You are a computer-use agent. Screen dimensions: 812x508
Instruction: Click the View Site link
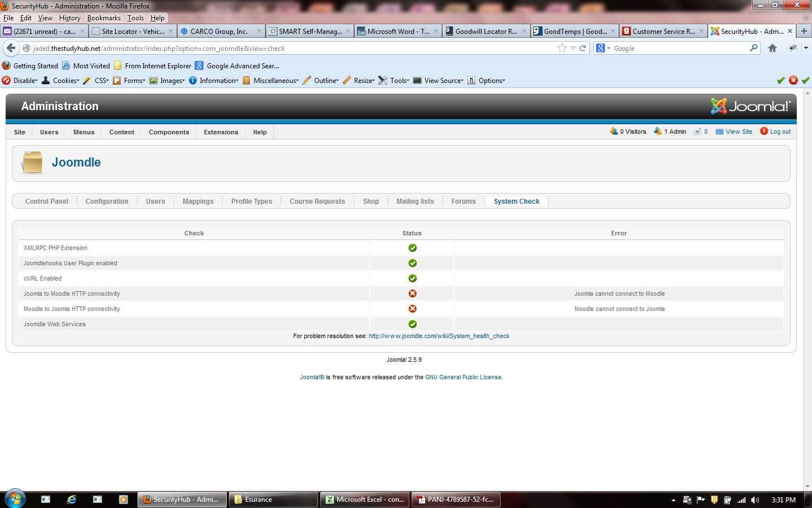[739, 132]
